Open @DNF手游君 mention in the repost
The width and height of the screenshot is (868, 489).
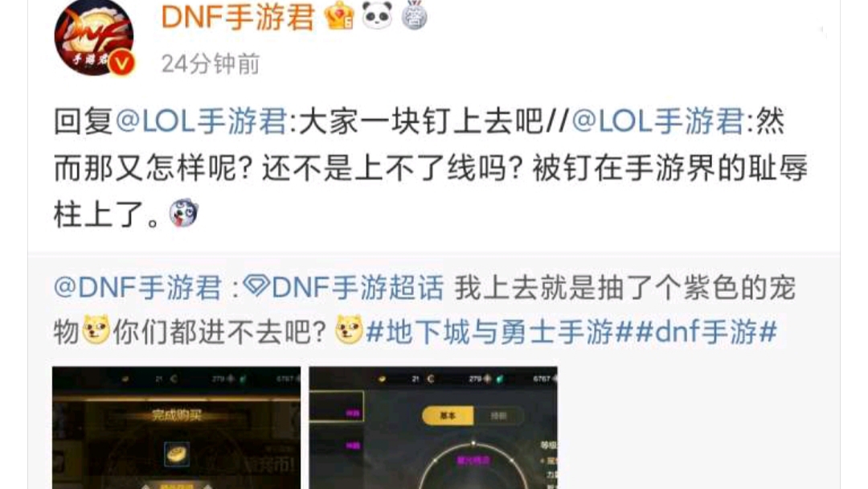click(x=137, y=288)
